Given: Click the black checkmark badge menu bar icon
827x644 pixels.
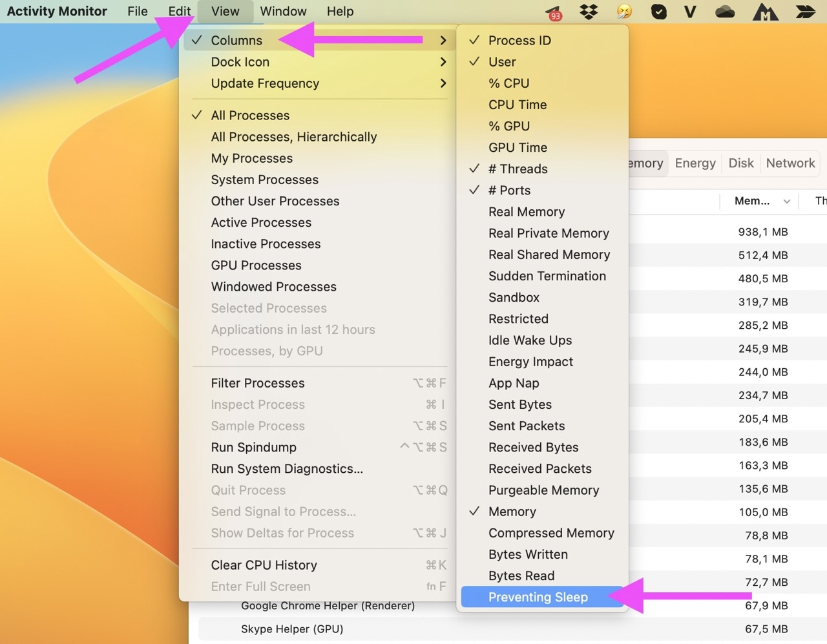Looking at the screenshot, I should (x=658, y=11).
